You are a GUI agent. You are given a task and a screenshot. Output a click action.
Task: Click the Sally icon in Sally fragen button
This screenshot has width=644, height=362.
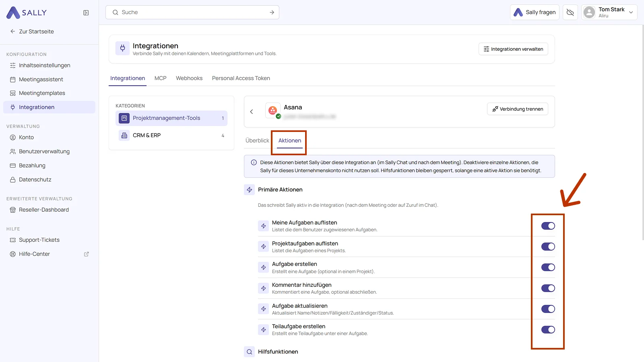(x=518, y=12)
